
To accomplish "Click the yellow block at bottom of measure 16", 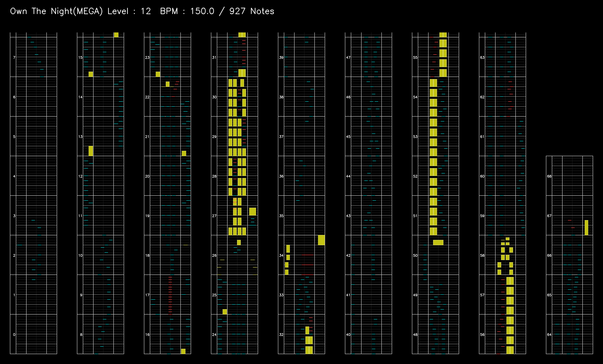I will [x=183, y=351].
